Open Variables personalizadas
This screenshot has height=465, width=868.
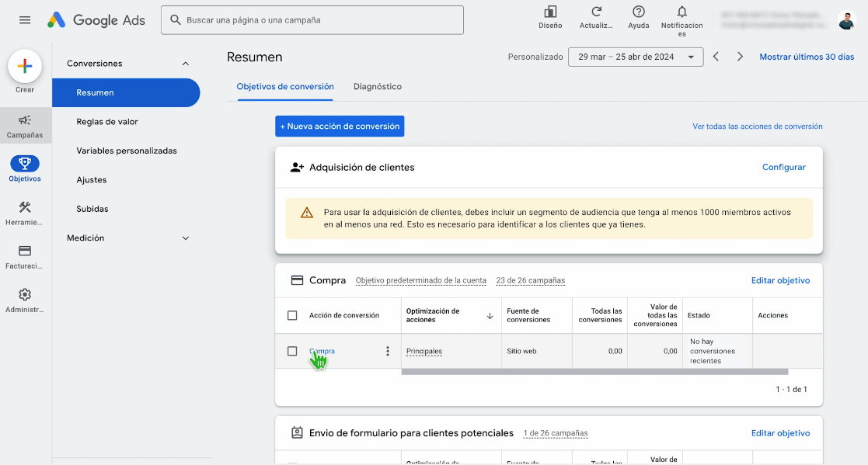(127, 151)
